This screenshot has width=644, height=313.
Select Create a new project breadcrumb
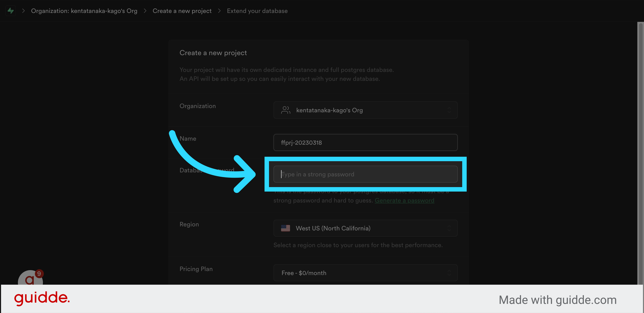(x=182, y=11)
